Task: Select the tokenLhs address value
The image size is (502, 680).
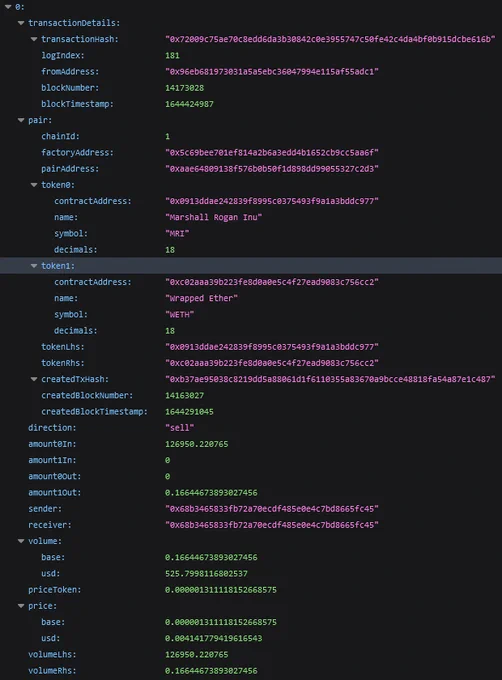Action: click(272, 347)
